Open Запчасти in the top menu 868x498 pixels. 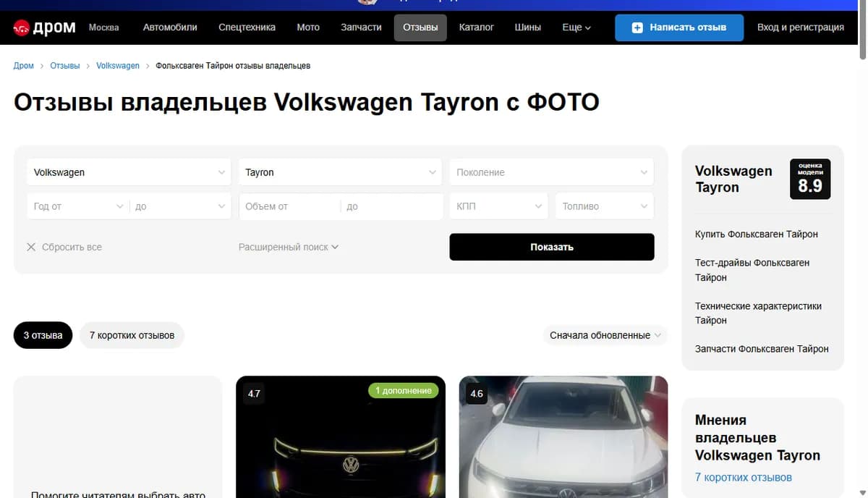[361, 28]
